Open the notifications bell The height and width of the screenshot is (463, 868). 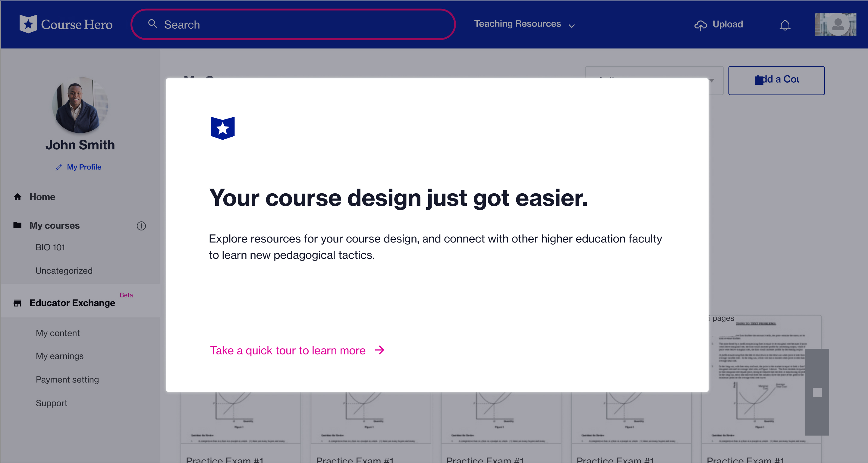pos(785,25)
